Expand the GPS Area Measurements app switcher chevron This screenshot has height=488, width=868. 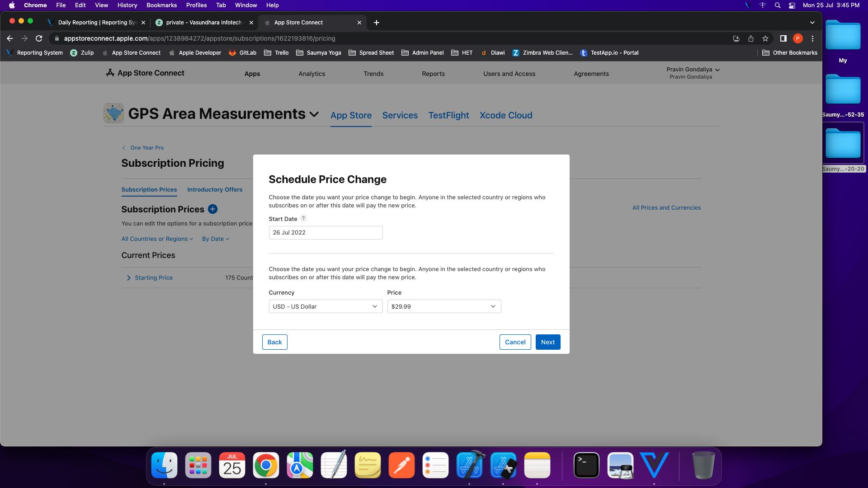(314, 115)
